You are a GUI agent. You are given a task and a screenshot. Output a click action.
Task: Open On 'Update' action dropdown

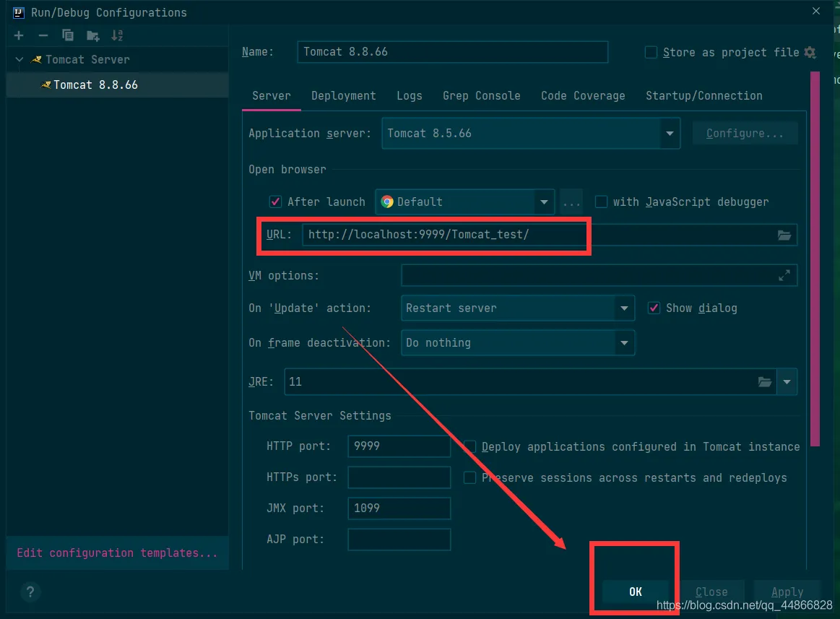click(x=517, y=308)
